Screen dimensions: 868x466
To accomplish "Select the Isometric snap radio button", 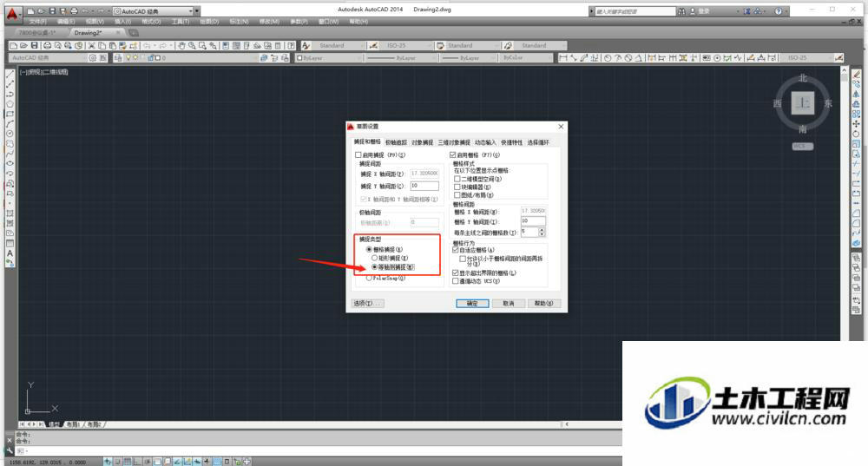I will point(375,266).
